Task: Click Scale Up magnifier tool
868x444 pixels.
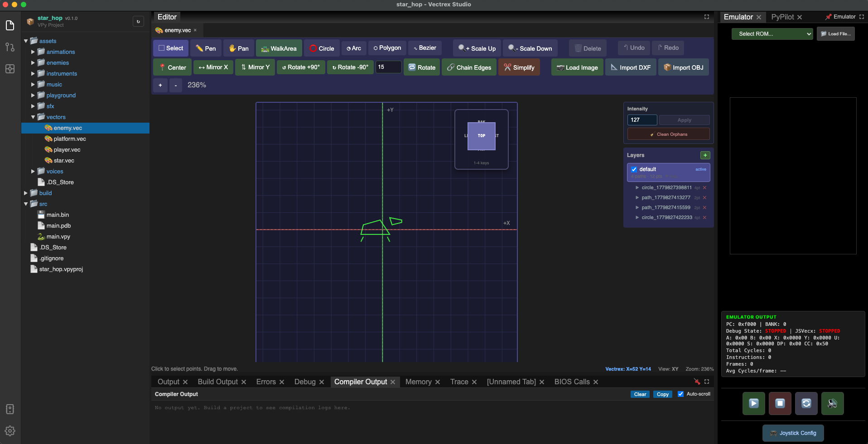Action: pyautogui.click(x=477, y=48)
